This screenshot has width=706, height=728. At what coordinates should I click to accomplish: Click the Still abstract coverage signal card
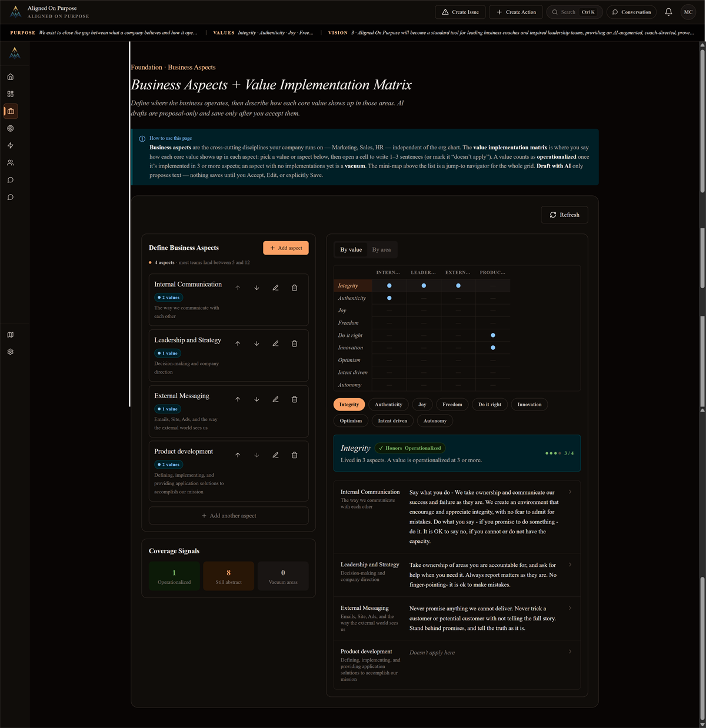229,577
